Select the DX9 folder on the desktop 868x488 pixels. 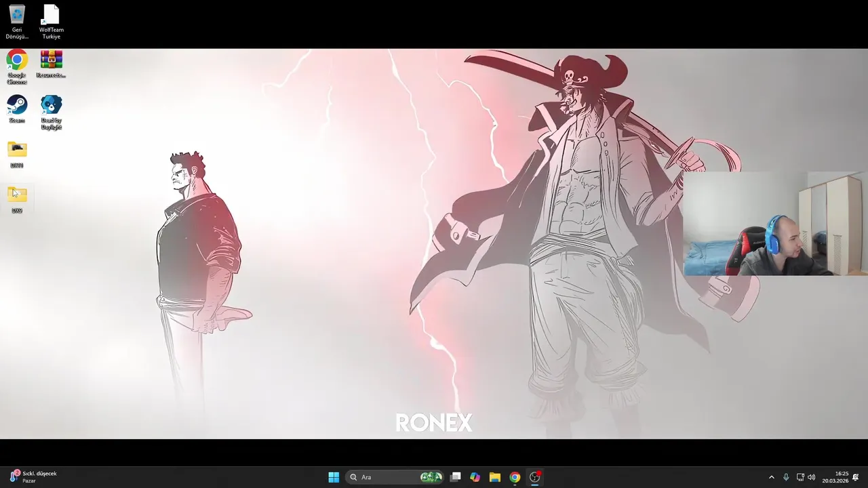[17, 200]
